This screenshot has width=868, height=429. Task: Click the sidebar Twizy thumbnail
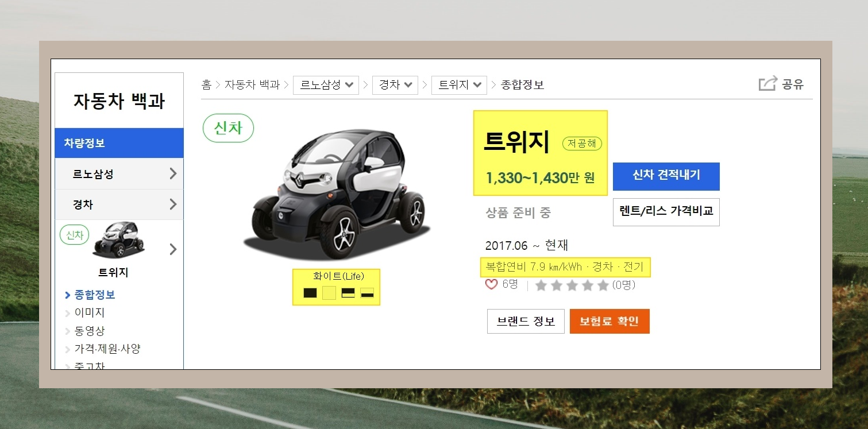click(119, 241)
